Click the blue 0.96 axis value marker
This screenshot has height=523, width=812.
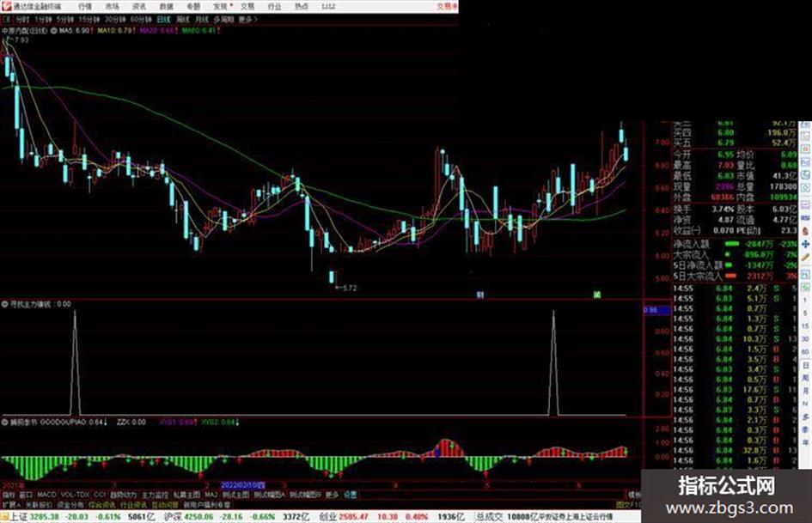[657, 310]
